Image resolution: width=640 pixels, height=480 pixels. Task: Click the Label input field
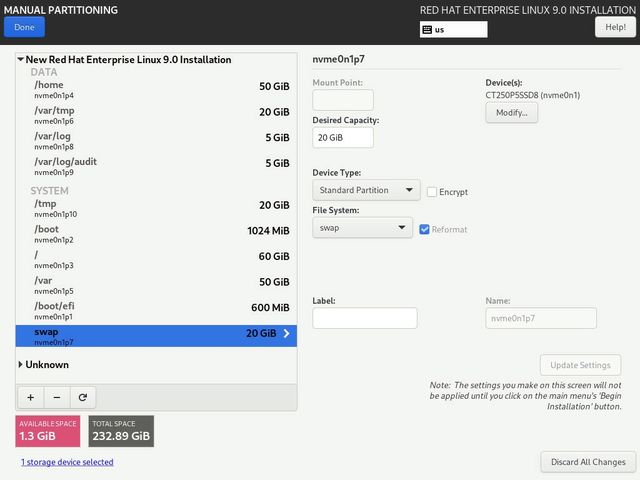[365, 318]
